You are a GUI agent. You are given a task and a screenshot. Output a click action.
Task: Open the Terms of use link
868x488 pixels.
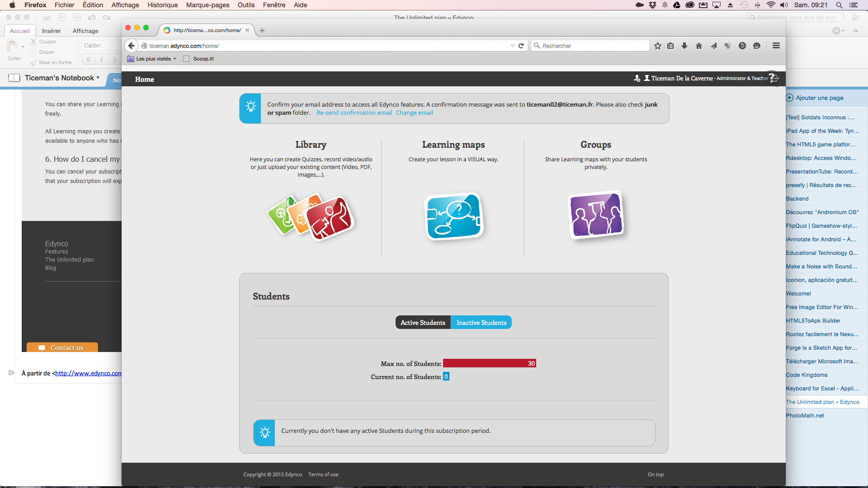click(323, 474)
